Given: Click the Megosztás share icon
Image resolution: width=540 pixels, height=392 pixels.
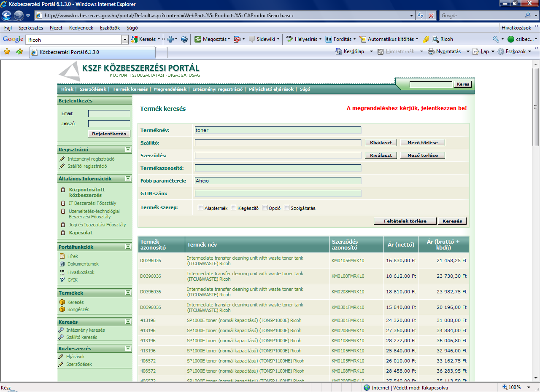Looking at the screenshot, I should 198,39.
